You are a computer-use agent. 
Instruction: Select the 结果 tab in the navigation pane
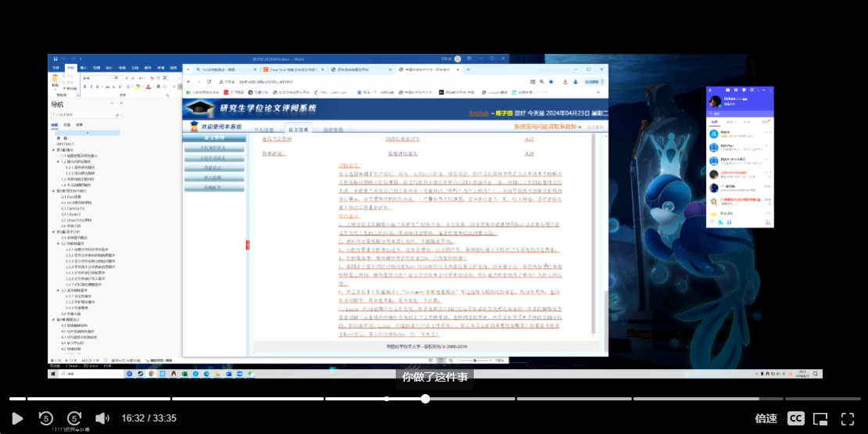[80, 125]
